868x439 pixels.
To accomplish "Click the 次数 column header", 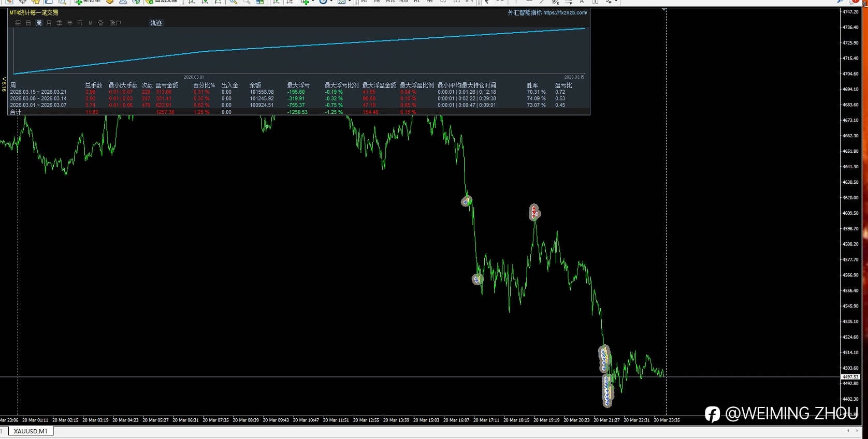I will pos(147,85).
